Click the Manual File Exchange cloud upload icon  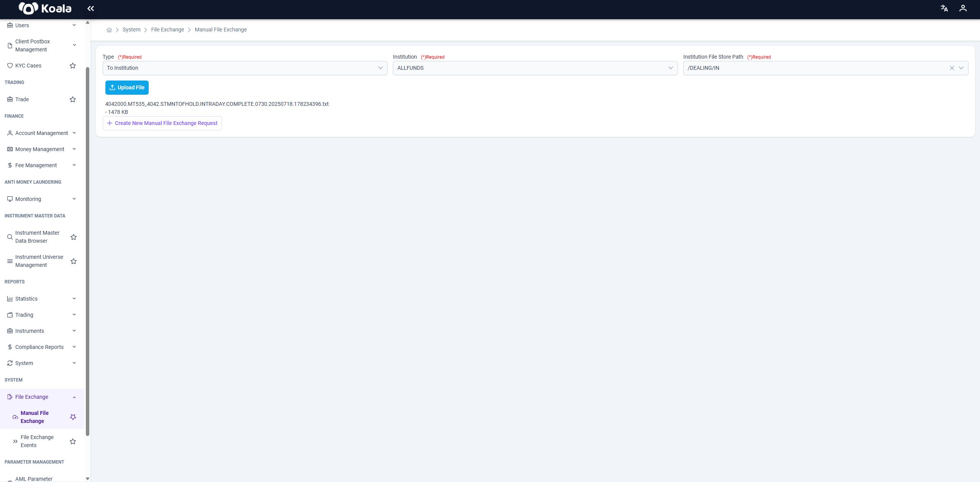pyautogui.click(x=15, y=417)
